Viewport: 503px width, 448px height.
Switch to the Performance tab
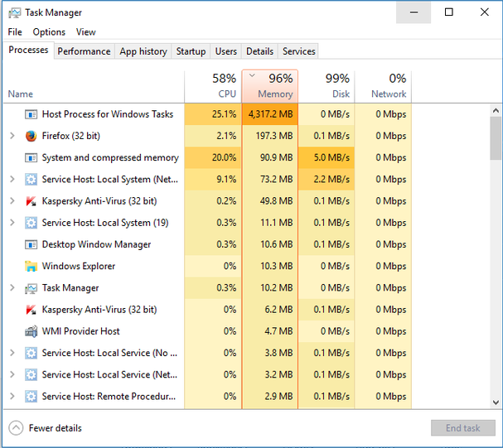click(84, 51)
